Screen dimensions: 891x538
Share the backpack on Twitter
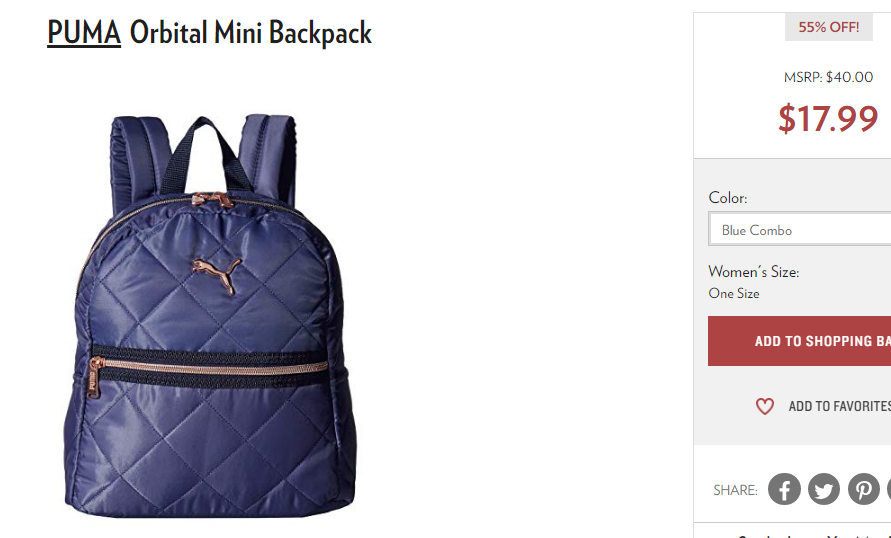[x=824, y=489]
